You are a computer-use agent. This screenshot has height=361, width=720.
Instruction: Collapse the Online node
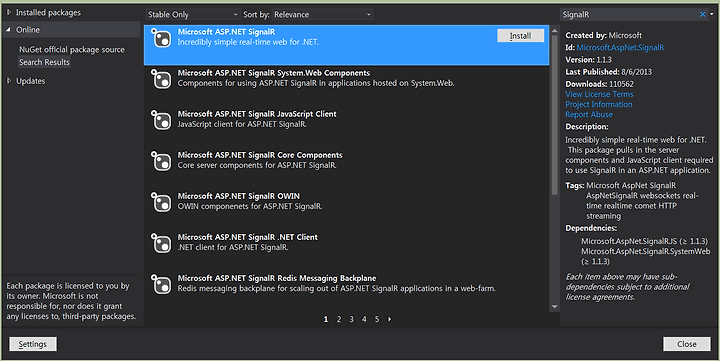point(9,30)
